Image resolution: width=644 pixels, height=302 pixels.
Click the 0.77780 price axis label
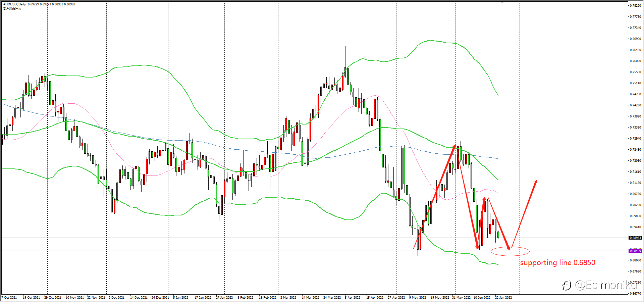pos(635,17)
